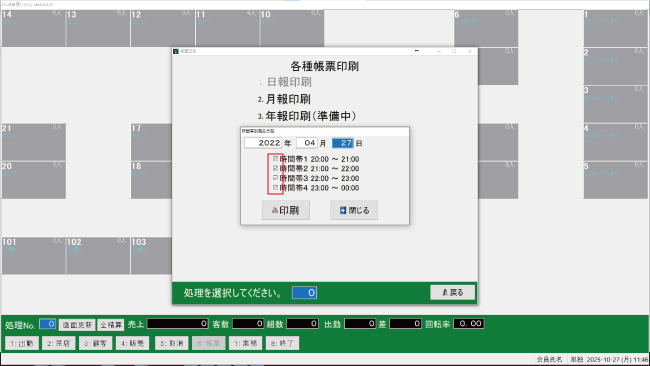Check the 時間帯1 20:00～21:00 checkbox
650x366 pixels.
(x=275, y=159)
